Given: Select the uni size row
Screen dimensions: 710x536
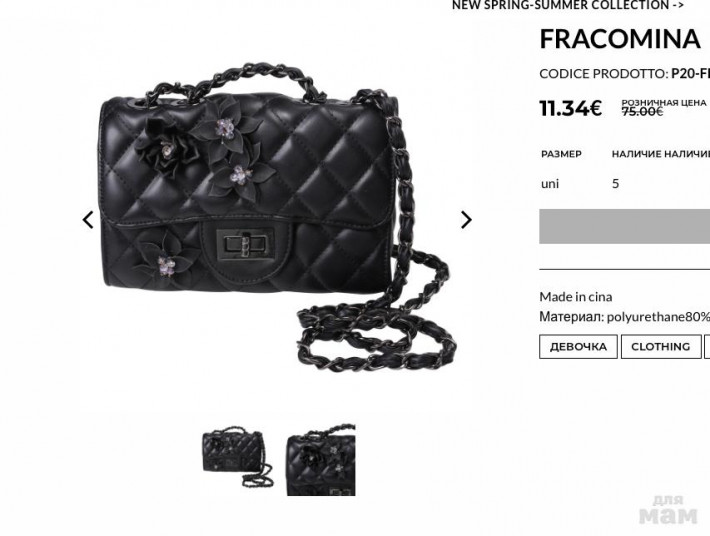Looking at the screenshot, I should click(624, 184).
